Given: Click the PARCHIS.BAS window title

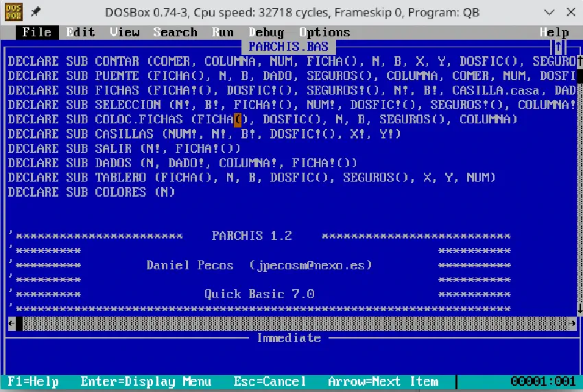Looking at the screenshot, I should point(289,47).
